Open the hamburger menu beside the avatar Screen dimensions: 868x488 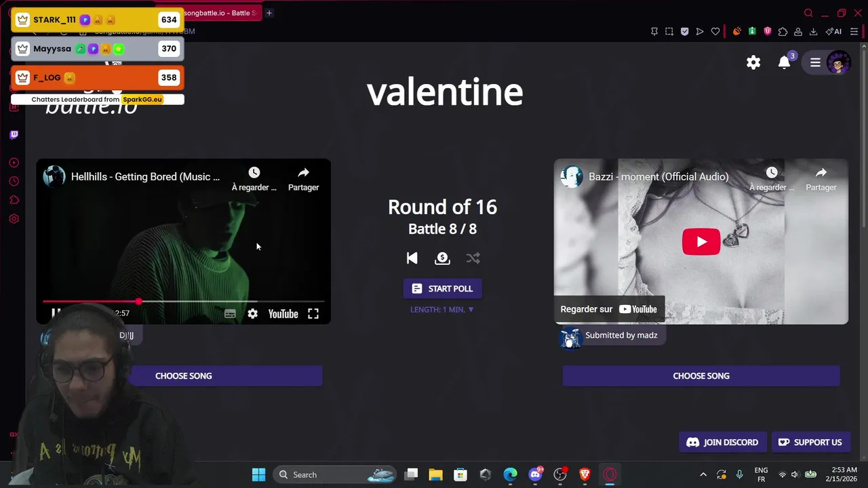pos(815,62)
